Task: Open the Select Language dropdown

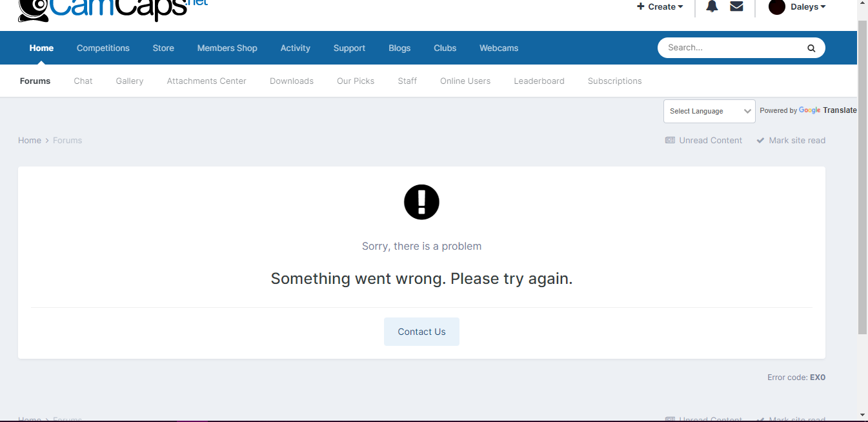Action: coord(709,111)
